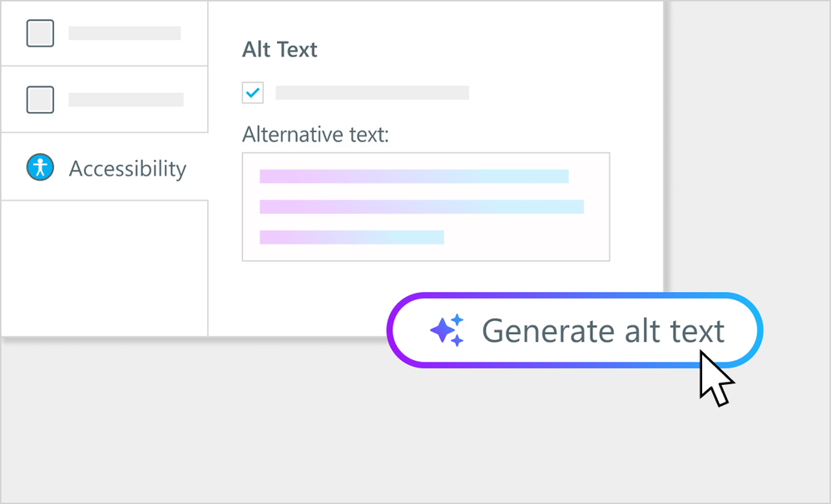This screenshot has height=504, width=831.
Task: Select the first sidebar item's placeholder label
Action: [125, 33]
